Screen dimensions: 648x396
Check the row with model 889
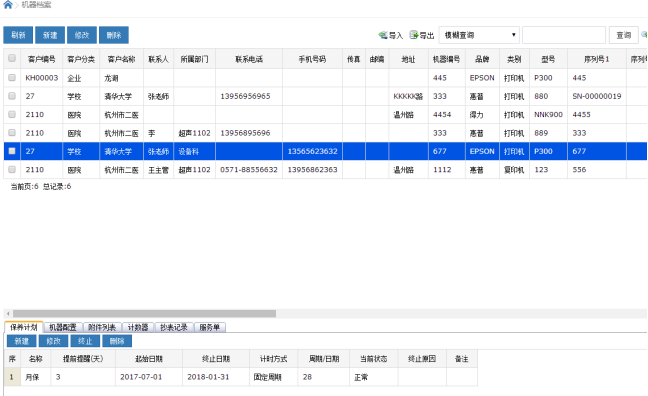click(x=12, y=133)
